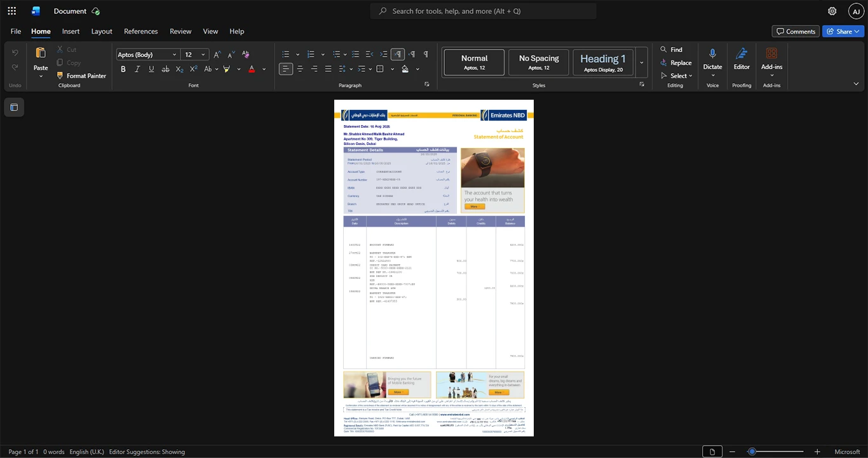Set right-to-left text direction
868x458 pixels.
(412, 54)
